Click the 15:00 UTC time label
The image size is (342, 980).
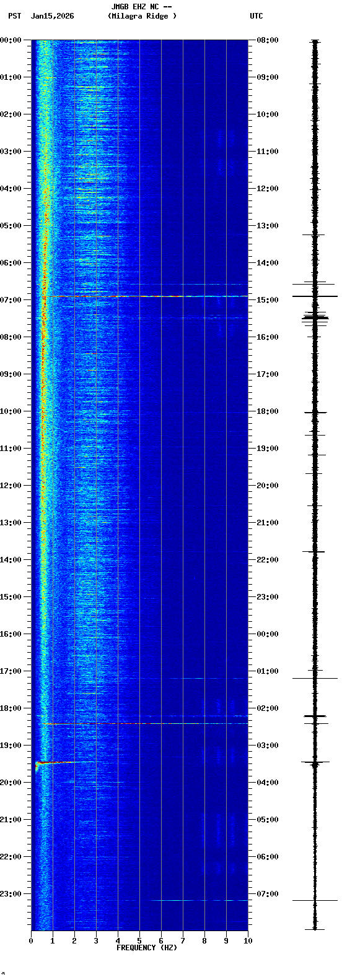[x=268, y=300]
